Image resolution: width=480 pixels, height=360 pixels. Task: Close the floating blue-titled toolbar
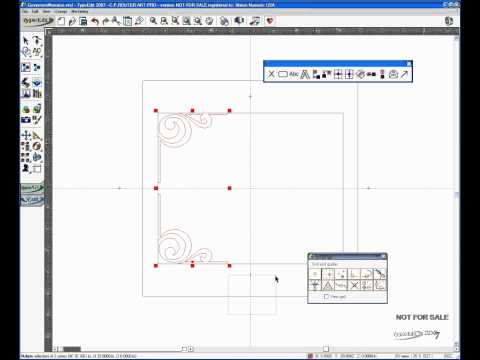pyautogui.click(x=409, y=64)
